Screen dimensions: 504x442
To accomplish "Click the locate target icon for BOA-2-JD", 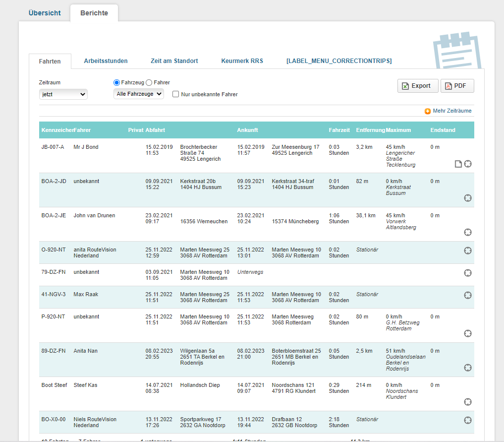I will pos(468,198).
